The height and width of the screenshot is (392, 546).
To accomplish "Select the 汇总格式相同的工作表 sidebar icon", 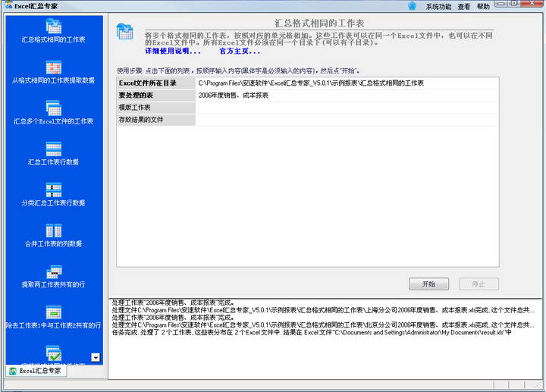I will (53, 26).
